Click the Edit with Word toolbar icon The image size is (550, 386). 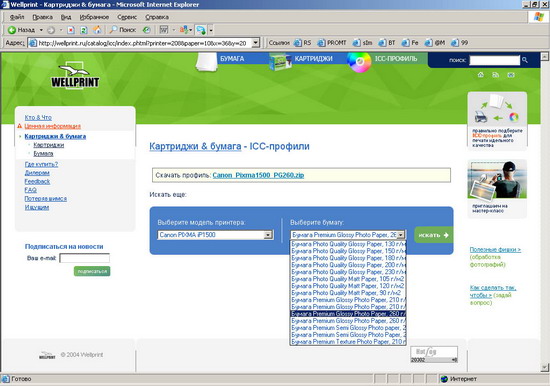click(164, 30)
